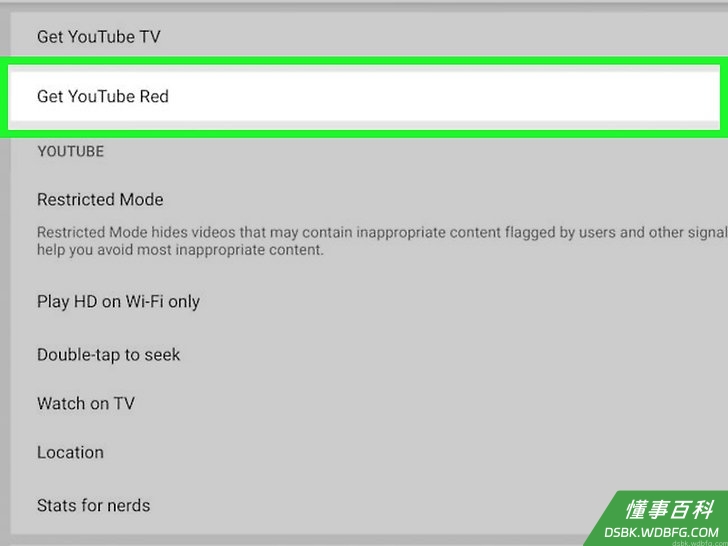Open the Location setting

pyautogui.click(x=369, y=452)
